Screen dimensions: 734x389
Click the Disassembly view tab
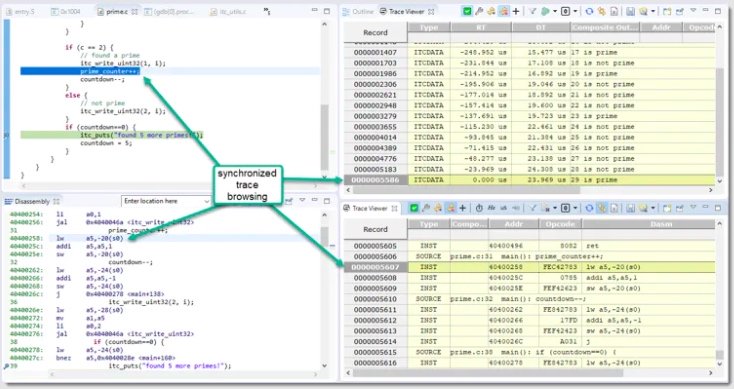coord(32,201)
